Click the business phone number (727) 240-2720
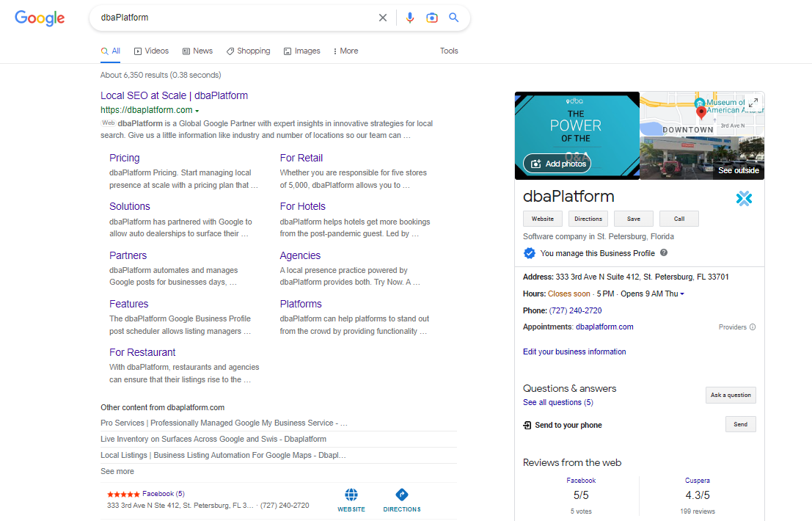The image size is (812, 521). (x=575, y=310)
